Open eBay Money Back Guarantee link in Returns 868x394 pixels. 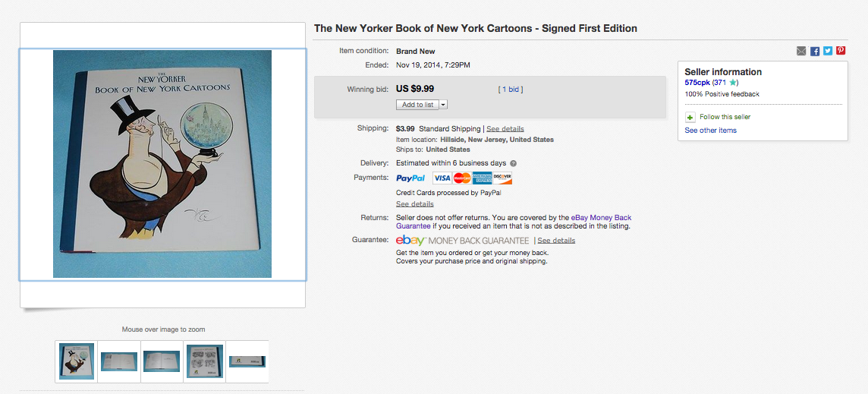(x=514, y=222)
